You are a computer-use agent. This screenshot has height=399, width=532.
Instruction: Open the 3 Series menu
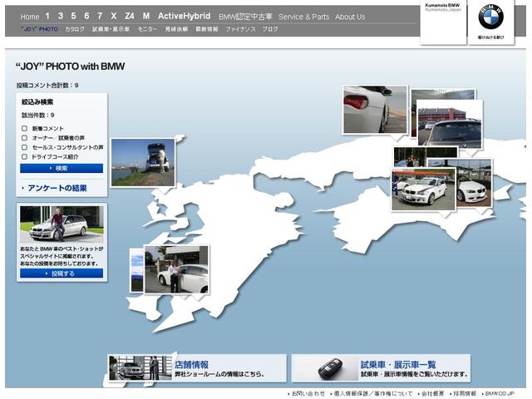coord(61,16)
